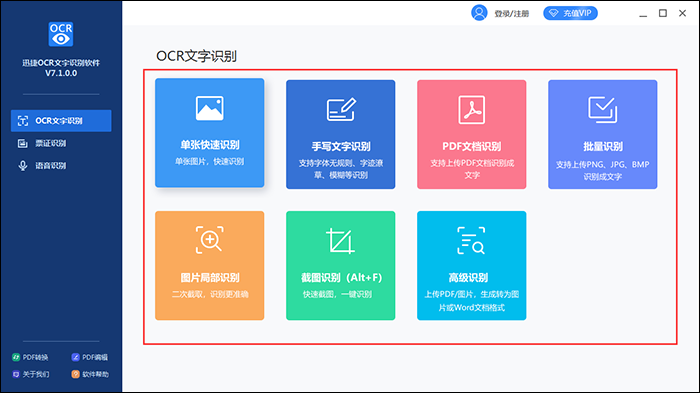Click the OCR eye logo
The width and height of the screenshot is (700, 393).
tap(61, 34)
